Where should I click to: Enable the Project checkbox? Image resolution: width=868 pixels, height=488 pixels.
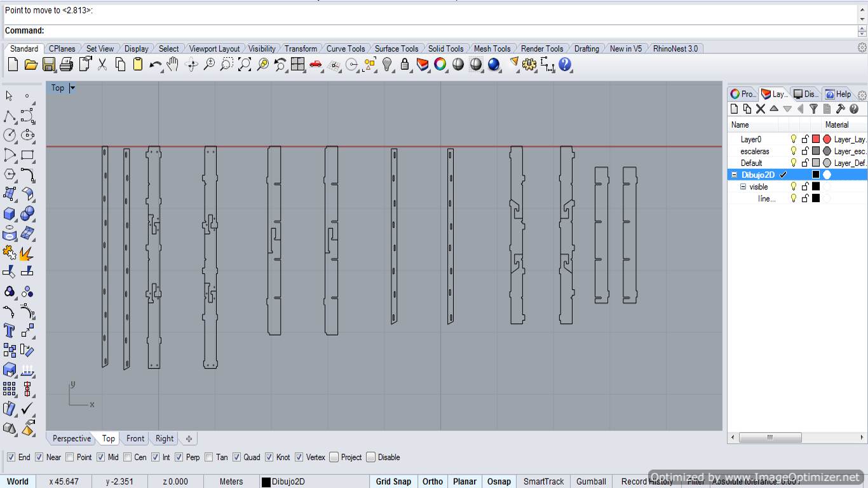coord(334,457)
